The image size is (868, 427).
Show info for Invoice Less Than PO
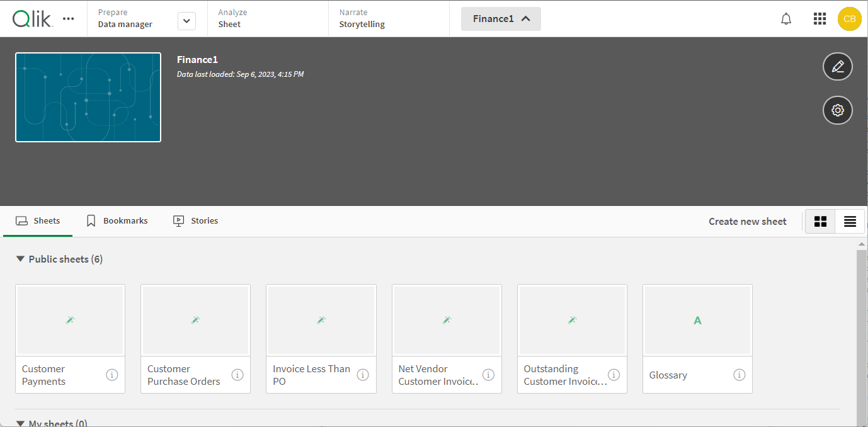[363, 374]
